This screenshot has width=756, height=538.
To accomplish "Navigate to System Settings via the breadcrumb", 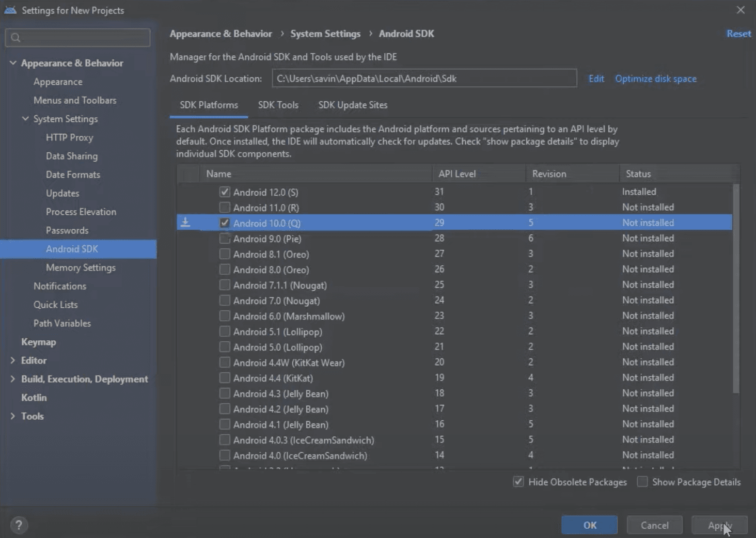I will pyautogui.click(x=325, y=33).
